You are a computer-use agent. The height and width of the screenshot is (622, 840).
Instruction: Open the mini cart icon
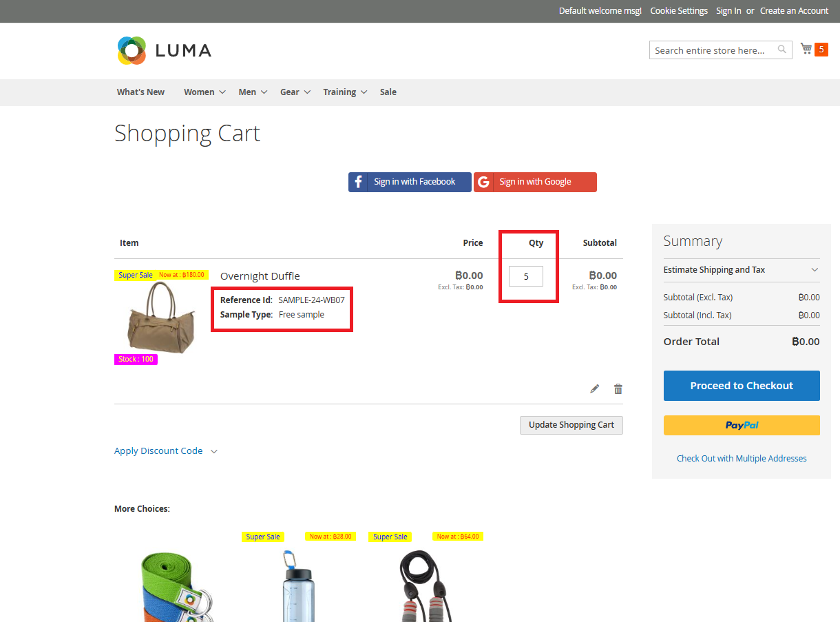[806, 49]
